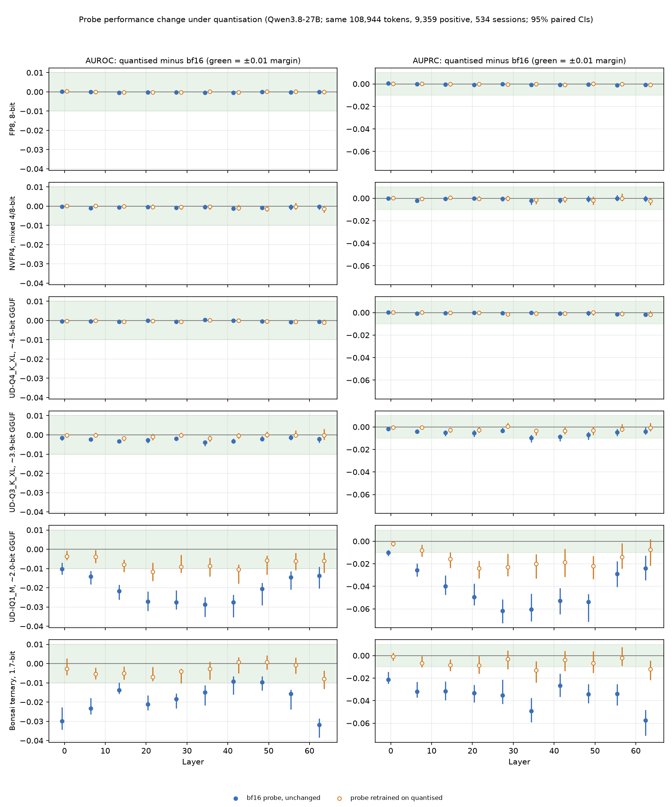Click the orange open-circle legend marker
The image size is (672, 807).
[339, 798]
